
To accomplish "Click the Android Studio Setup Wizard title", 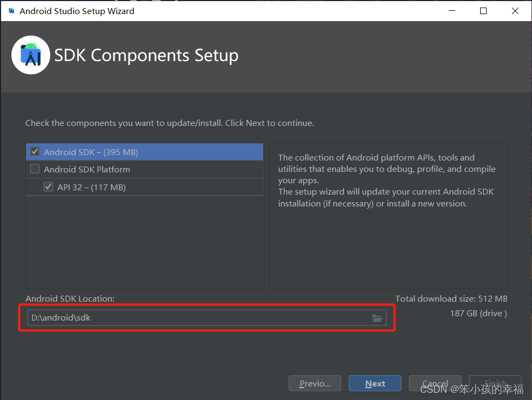I will pyautogui.click(x=76, y=10).
